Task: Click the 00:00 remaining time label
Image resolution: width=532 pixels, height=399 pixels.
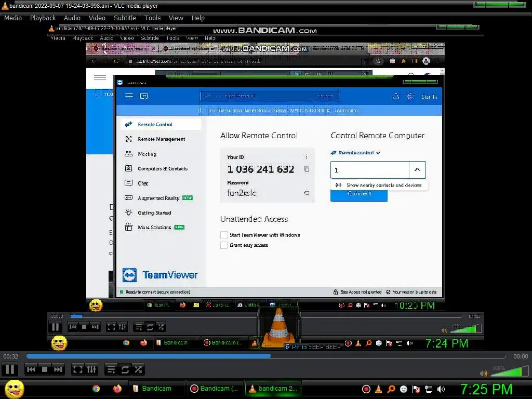Action: coord(521,356)
